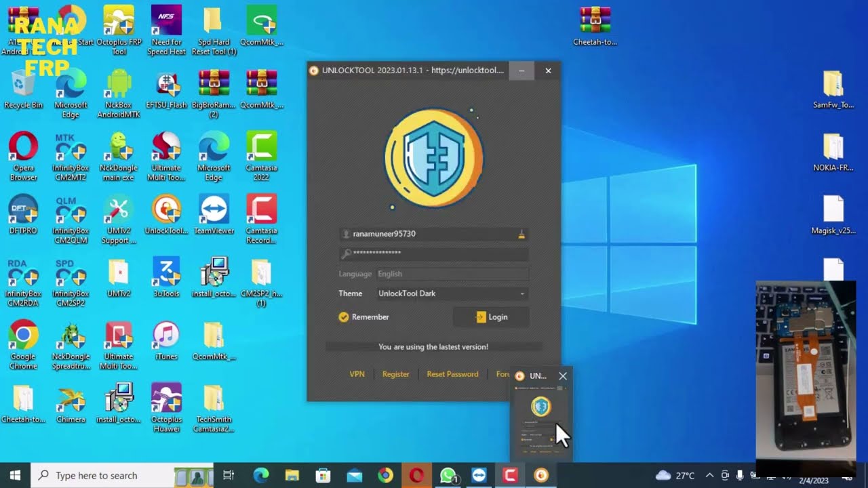Open the CM2SP2 folder icon
The width and height of the screenshot is (868, 488).
pos(261,283)
